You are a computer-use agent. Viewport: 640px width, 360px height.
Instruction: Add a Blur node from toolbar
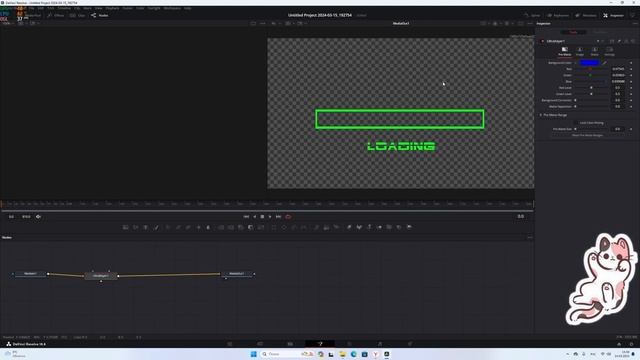point(208,227)
